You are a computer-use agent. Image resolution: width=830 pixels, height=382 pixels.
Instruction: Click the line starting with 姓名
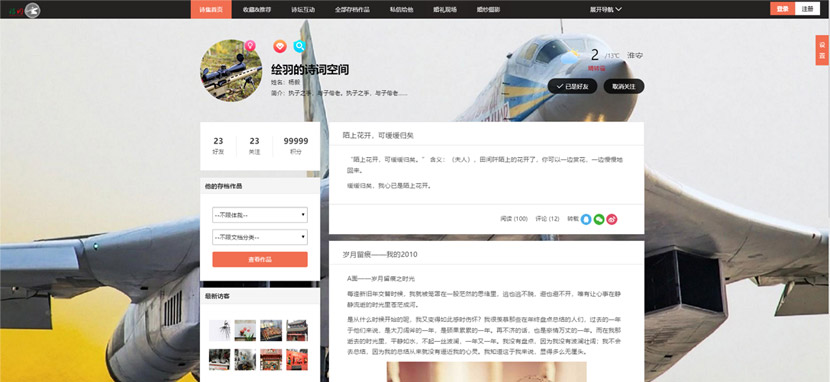point(286,83)
